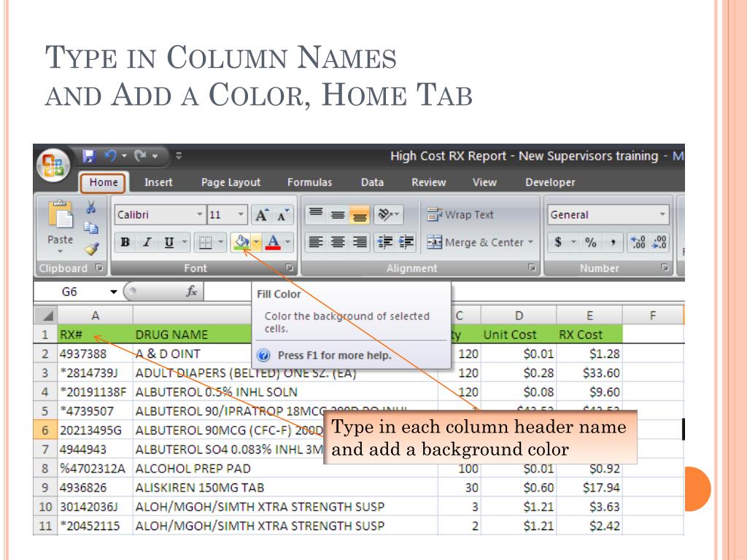Viewport: 747px width, 560px height.
Task: Toggle italic formatting
Action: click(x=147, y=242)
